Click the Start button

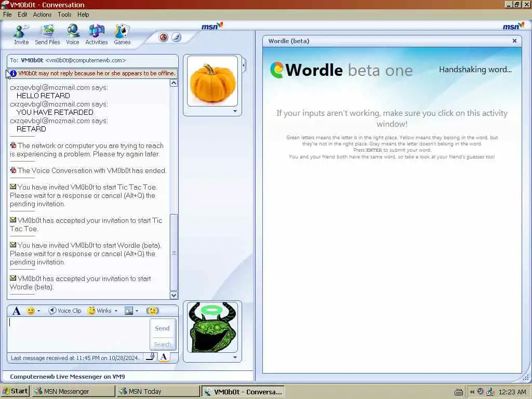(x=15, y=391)
